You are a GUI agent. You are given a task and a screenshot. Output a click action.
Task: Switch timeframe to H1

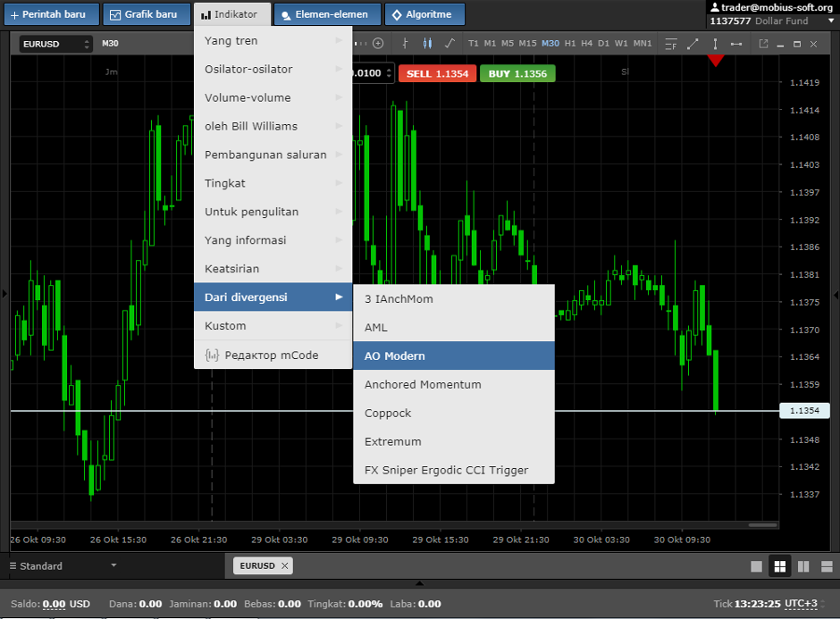570,44
